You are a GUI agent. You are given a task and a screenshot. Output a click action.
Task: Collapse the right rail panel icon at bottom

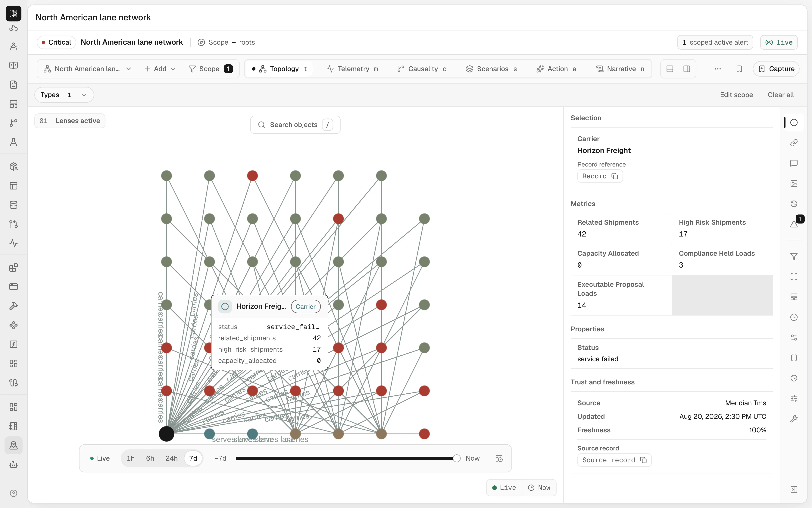coord(794,489)
